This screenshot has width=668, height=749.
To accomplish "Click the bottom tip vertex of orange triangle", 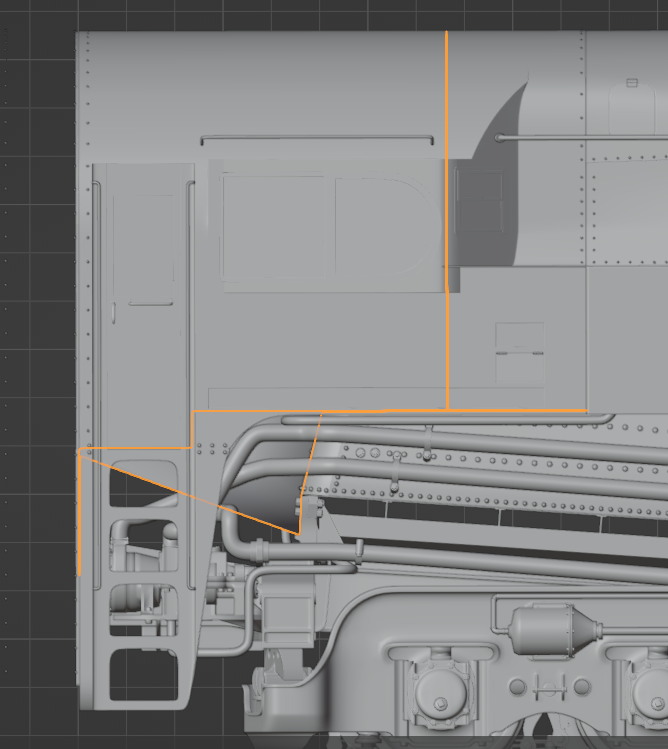I will (300, 535).
